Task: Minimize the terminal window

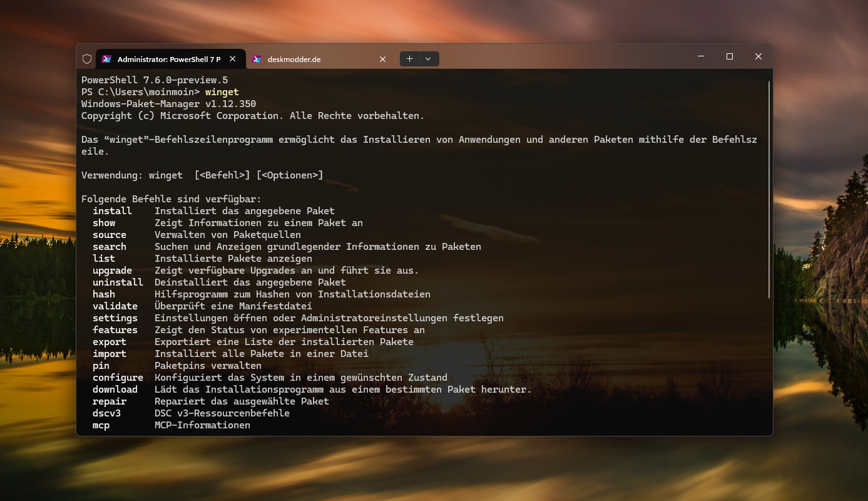Action: click(701, 56)
